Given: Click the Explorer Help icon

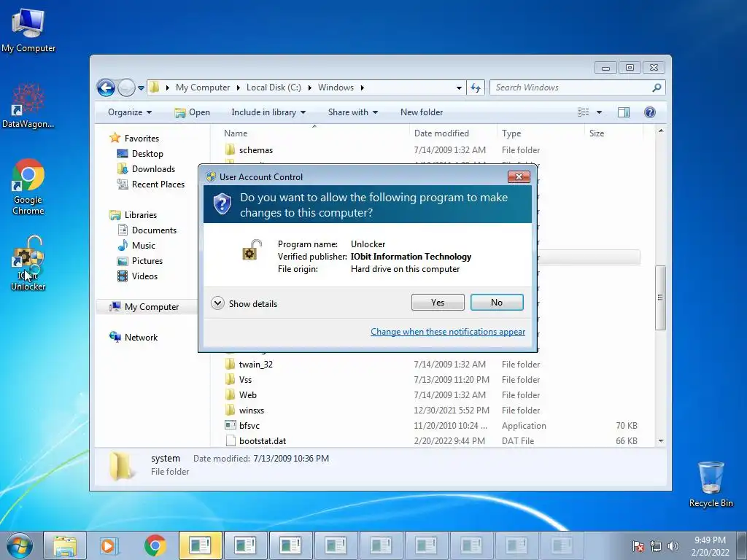Looking at the screenshot, I should 650,112.
